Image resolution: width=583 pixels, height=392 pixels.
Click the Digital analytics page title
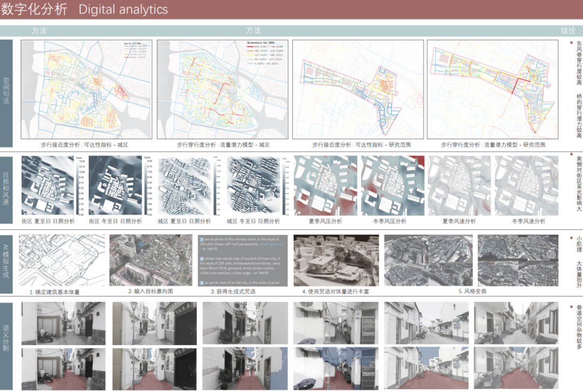(x=123, y=10)
